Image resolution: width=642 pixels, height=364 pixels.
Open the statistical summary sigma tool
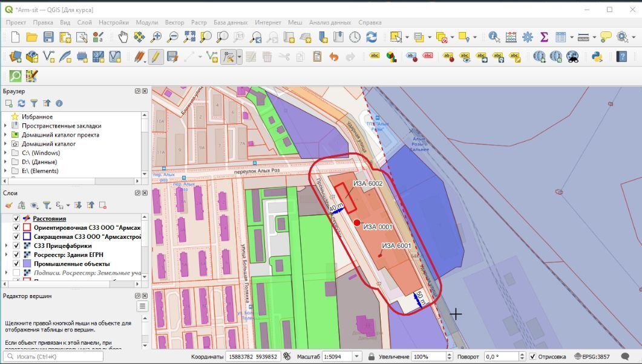click(x=544, y=37)
